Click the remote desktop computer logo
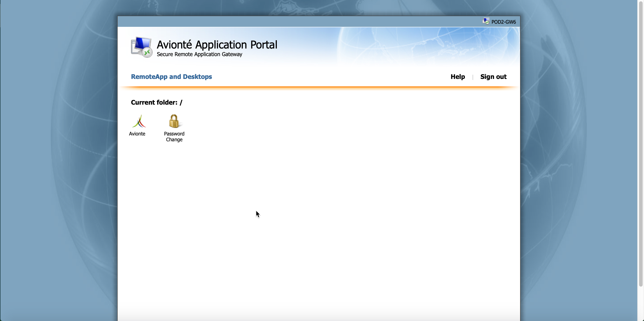 141,47
